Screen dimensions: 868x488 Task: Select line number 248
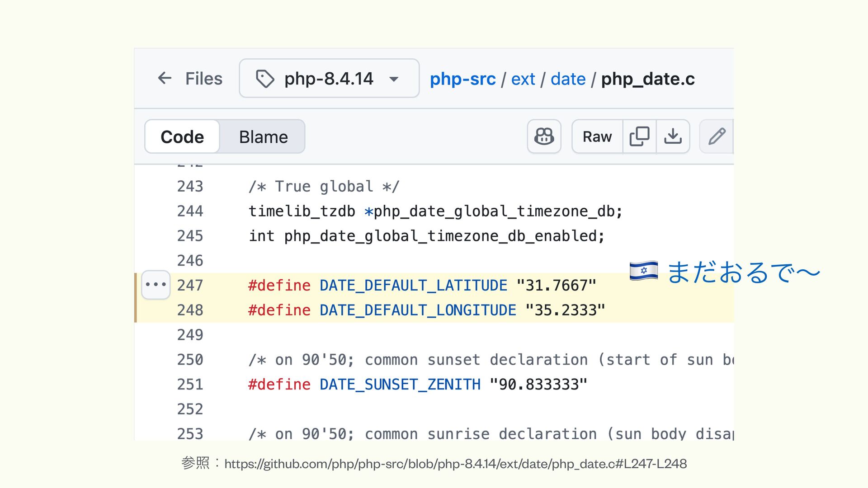(x=190, y=310)
